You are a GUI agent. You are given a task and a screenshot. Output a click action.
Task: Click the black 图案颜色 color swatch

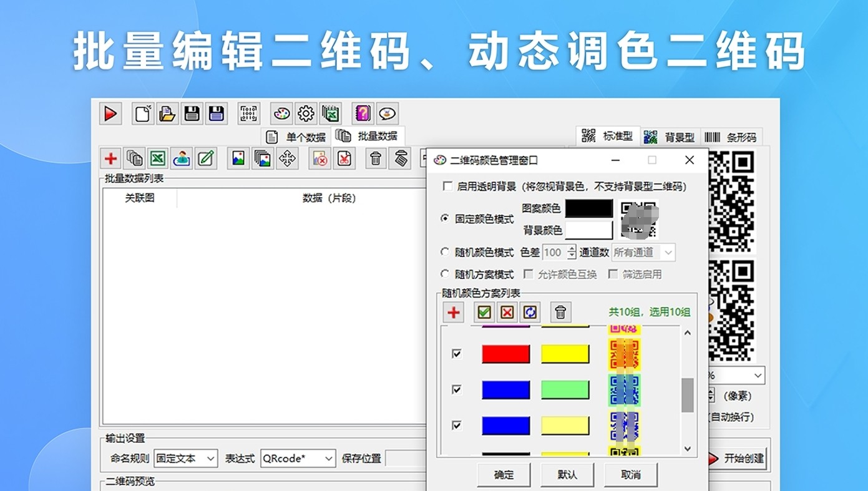(588, 208)
